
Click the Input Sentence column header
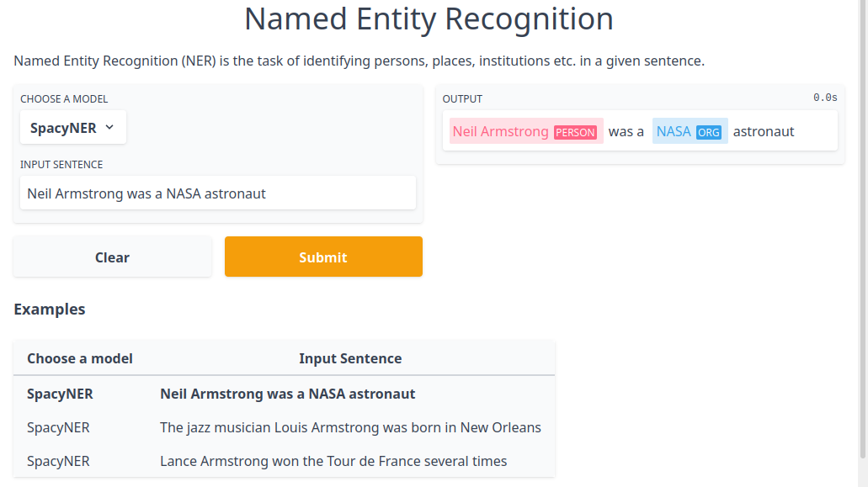click(x=350, y=358)
